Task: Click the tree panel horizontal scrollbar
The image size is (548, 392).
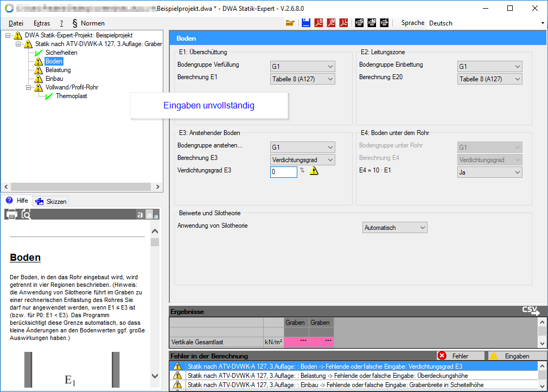Action: click(x=81, y=187)
